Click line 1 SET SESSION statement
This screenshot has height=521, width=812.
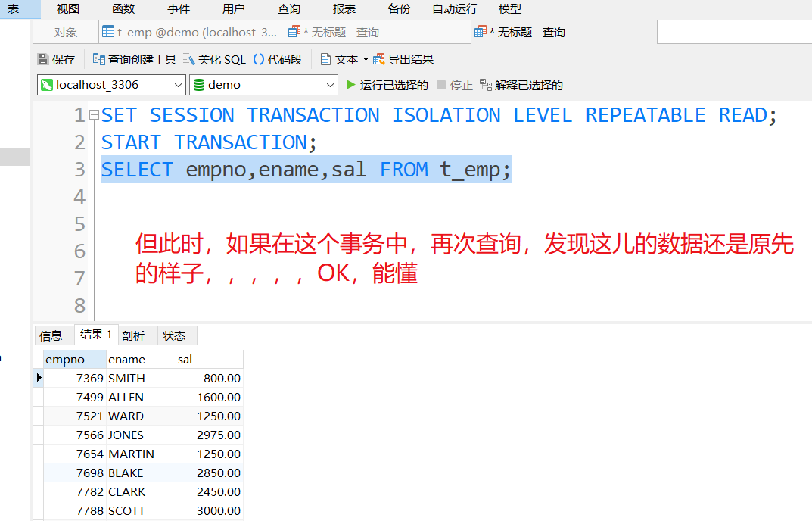(439, 115)
